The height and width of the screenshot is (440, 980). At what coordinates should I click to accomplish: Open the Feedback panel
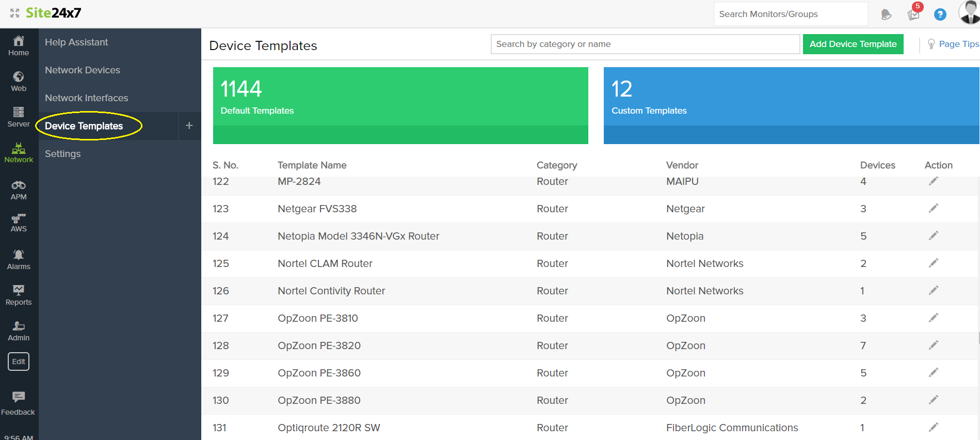tap(18, 404)
